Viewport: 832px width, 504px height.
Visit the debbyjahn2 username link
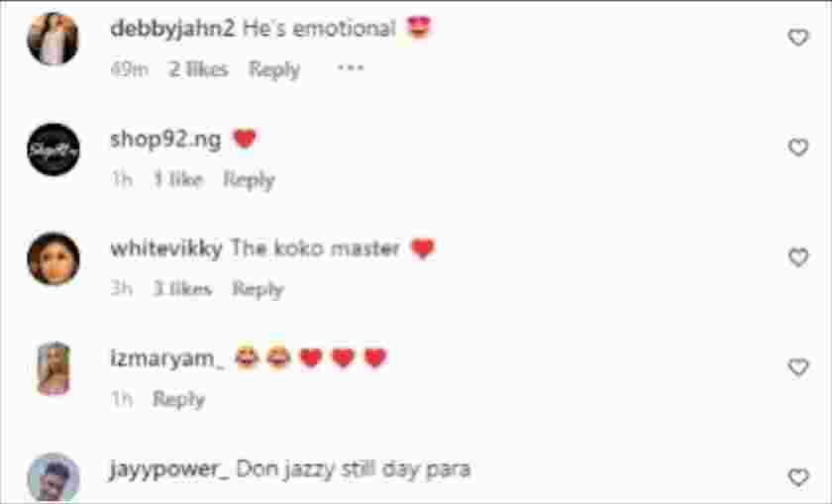pos(172,29)
